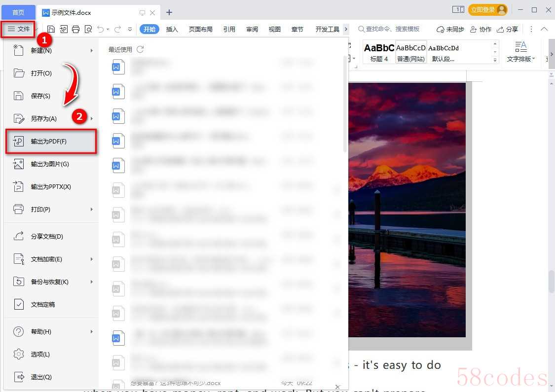Click the 分享 share button
Viewport: 555px width, 392px height.
[x=507, y=30]
